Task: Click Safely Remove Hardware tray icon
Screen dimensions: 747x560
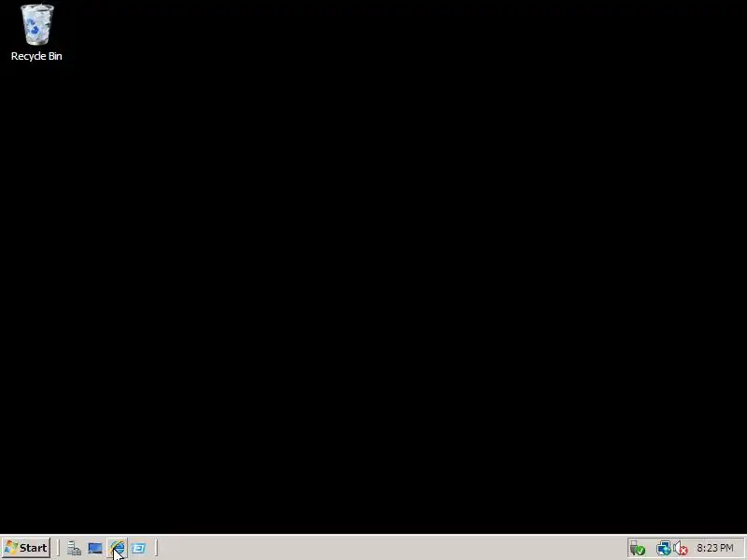Action: click(638, 548)
